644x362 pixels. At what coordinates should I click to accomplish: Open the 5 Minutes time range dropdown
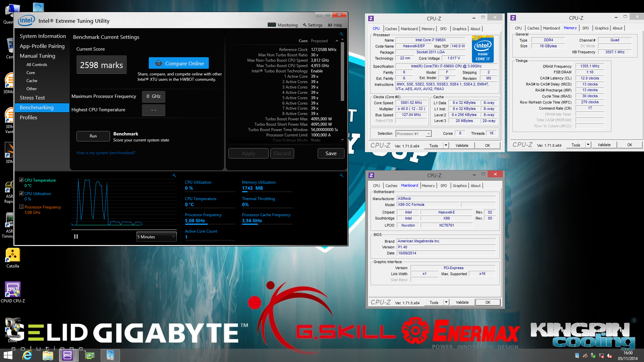point(156,237)
